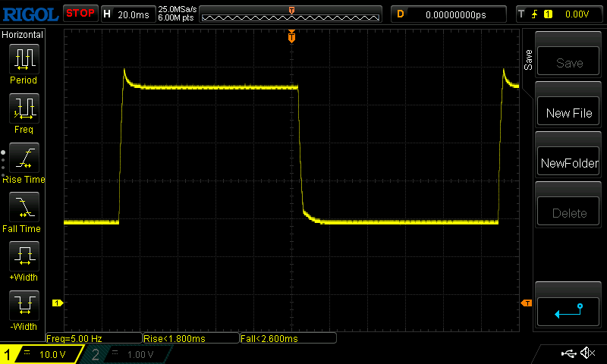This screenshot has width=607, height=364.
Task: Click the delay D 0.00000000ps field
Action: point(448,14)
